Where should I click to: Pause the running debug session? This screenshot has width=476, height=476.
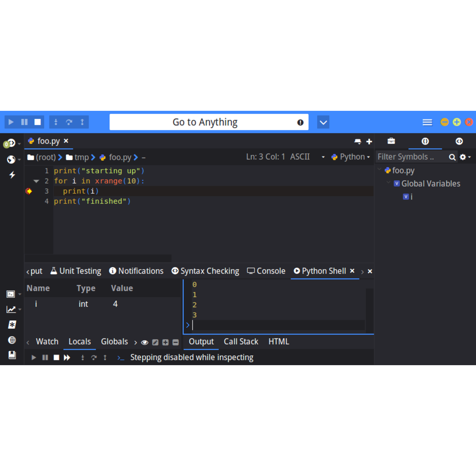click(x=24, y=122)
